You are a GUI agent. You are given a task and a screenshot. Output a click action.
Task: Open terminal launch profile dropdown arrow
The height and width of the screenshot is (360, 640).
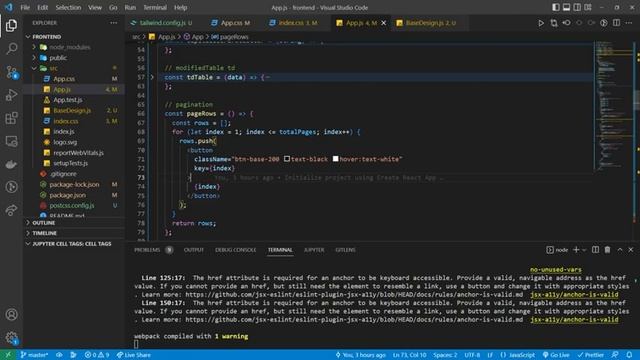coord(584,249)
